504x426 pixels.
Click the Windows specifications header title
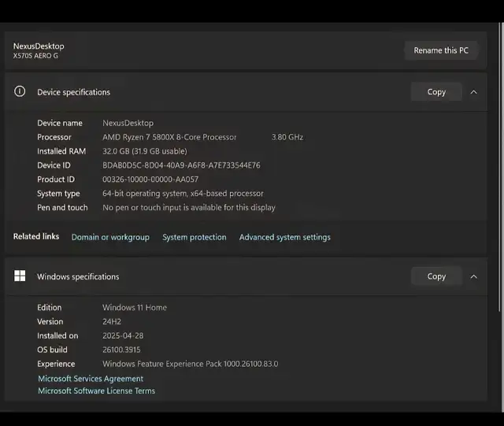[78, 277]
